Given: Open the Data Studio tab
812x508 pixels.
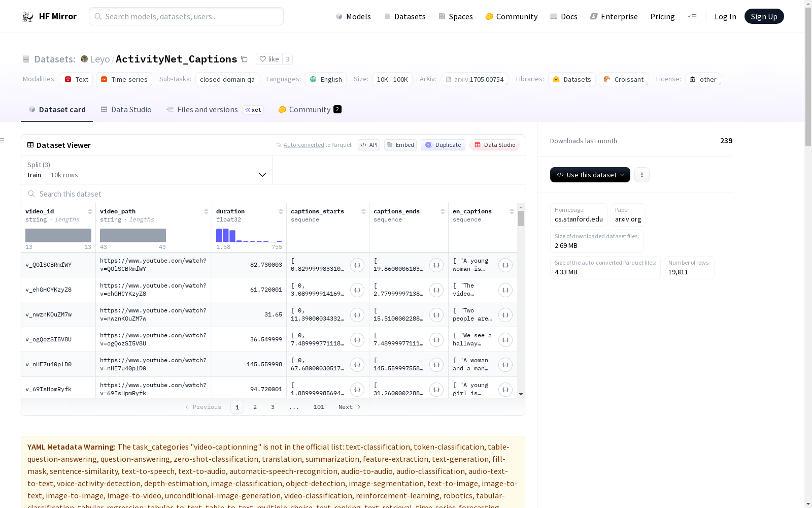Looking at the screenshot, I should click(x=126, y=110).
